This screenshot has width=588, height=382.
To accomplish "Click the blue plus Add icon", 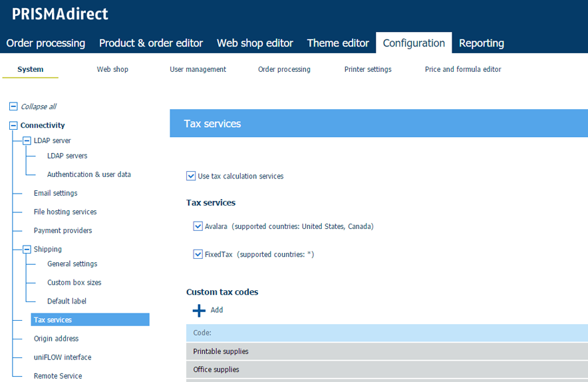I will pyautogui.click(x=199, y=310).
